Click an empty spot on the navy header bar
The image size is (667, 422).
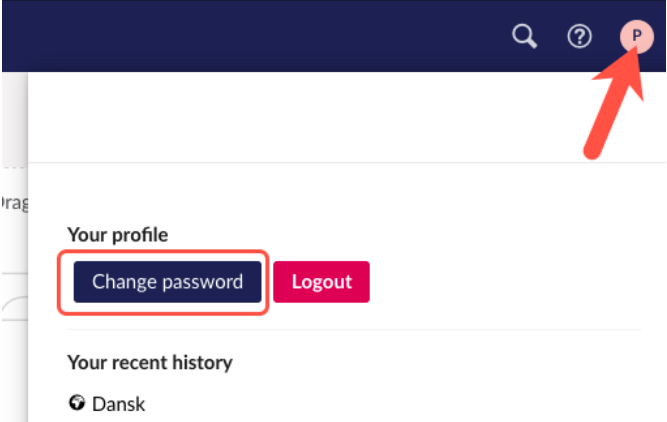pyautogui.click(x=255, y=36)
